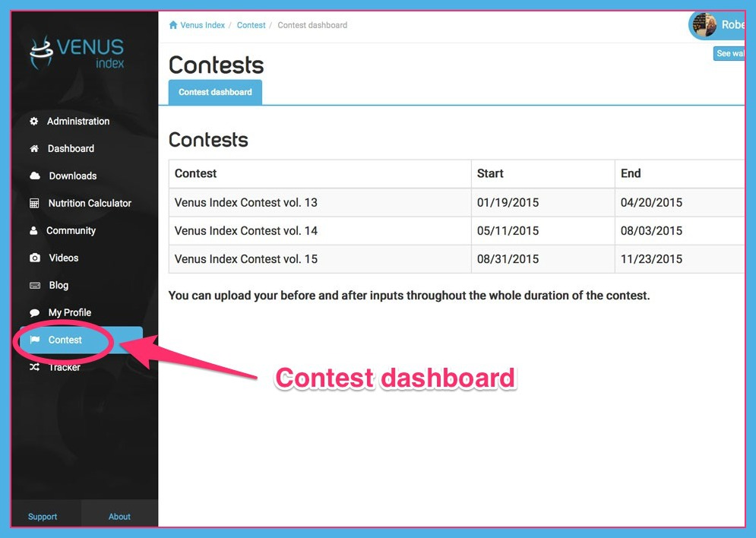Click the See wall button
Image resolution: width=756 pixels, height=538 pixels.
729,53
